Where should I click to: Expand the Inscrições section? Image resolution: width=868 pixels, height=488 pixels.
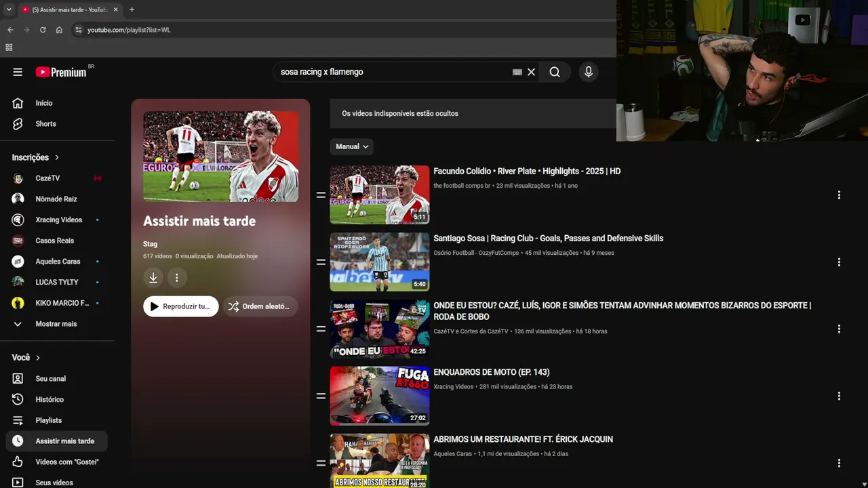click(x=35, y=157)
